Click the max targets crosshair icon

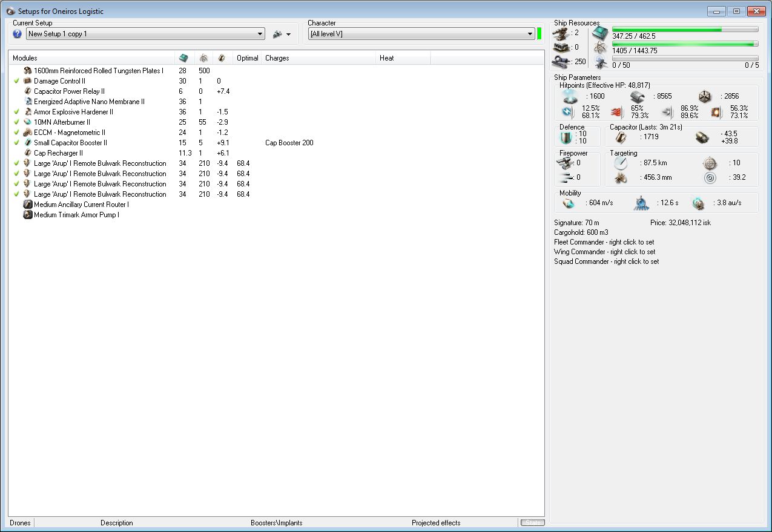click(x=710, y=163)
